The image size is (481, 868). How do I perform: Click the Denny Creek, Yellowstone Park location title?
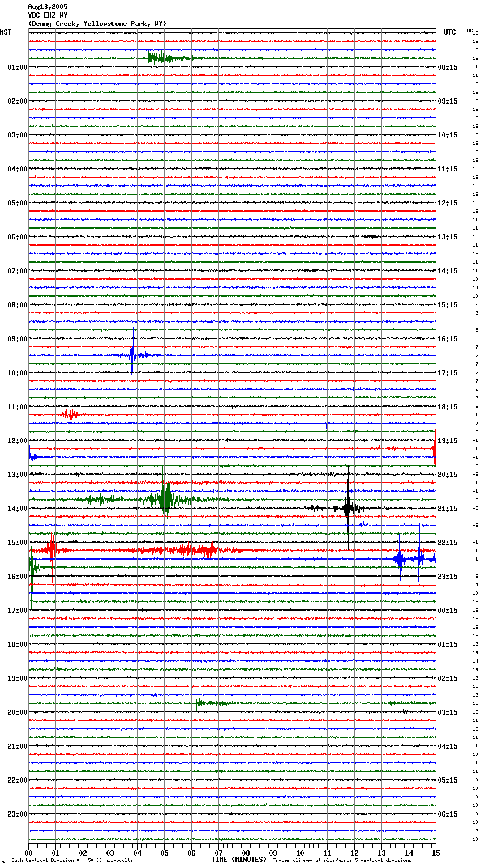pyautogui.click(x=97, y=24)
